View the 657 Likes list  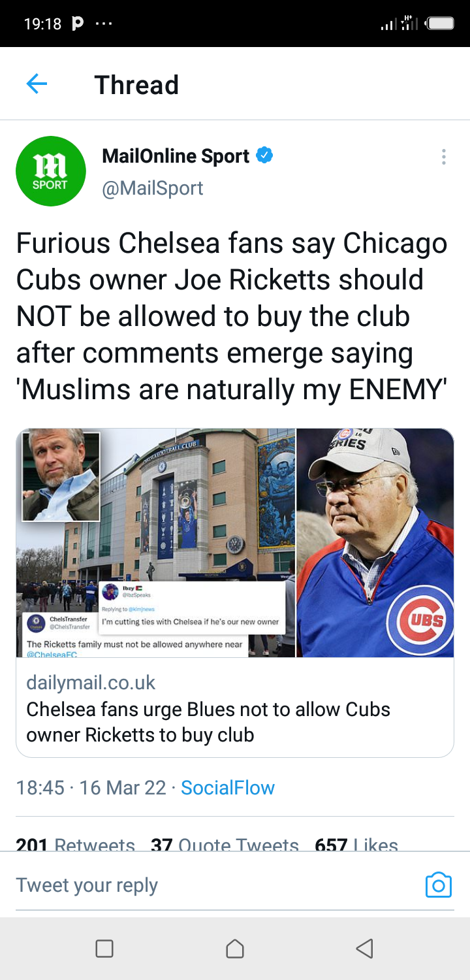tap(356, 843)
